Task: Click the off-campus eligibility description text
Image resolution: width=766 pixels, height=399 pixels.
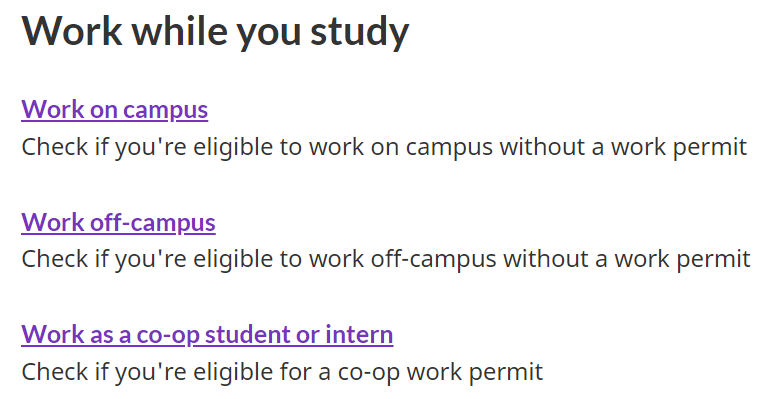Action: (x=386, y=260)
